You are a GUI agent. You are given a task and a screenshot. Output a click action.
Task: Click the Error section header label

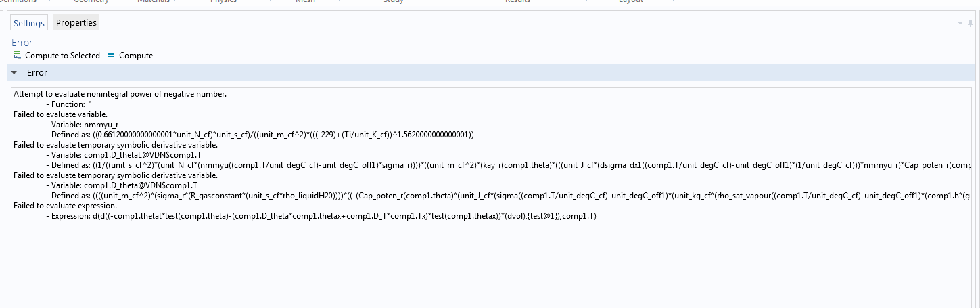[x=37, y=72]
